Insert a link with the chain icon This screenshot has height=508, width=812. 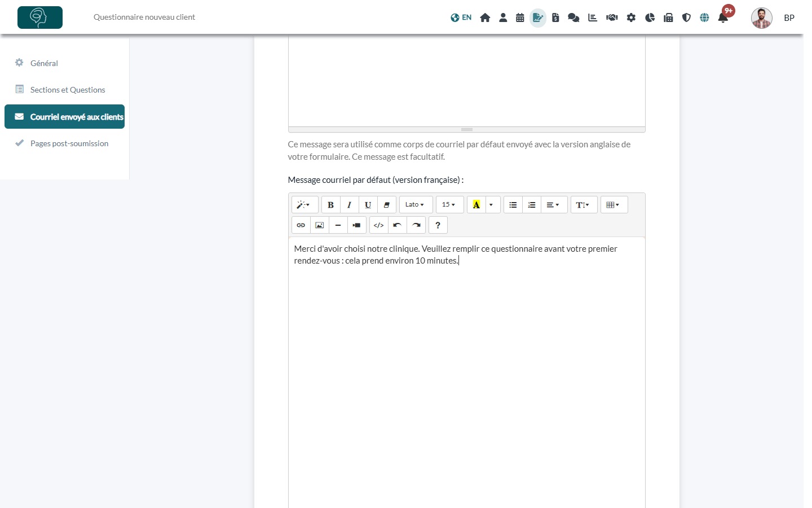[301, 225]
